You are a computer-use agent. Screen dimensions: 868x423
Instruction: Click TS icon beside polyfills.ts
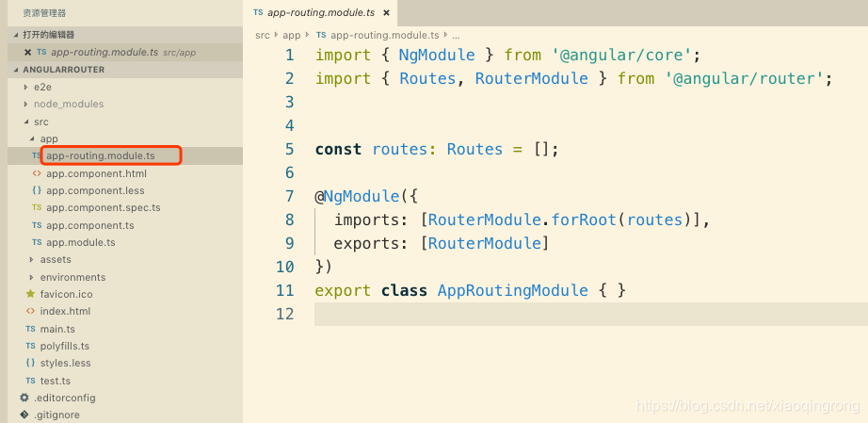click(x=30, y=346)
